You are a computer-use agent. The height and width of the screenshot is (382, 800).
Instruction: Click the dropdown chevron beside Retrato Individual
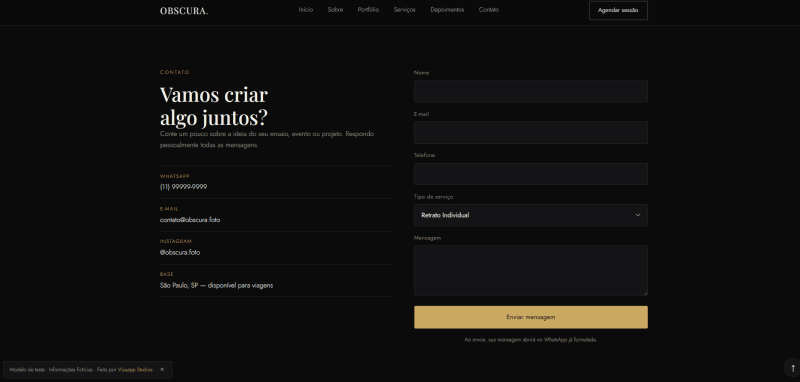click(637, 215)
